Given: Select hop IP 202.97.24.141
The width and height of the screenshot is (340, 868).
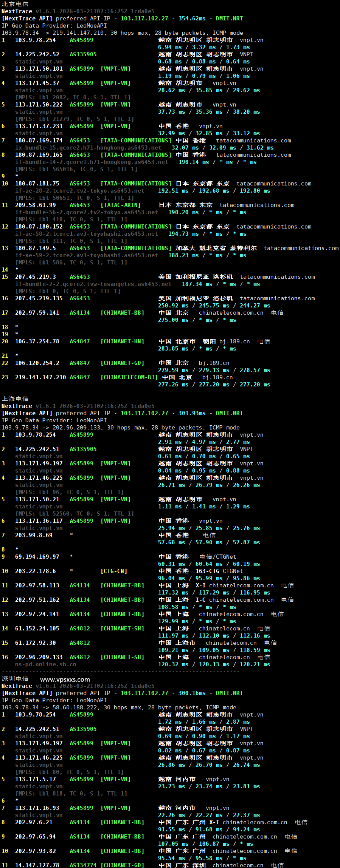Looking at the screenshot, I should point(37,614).
